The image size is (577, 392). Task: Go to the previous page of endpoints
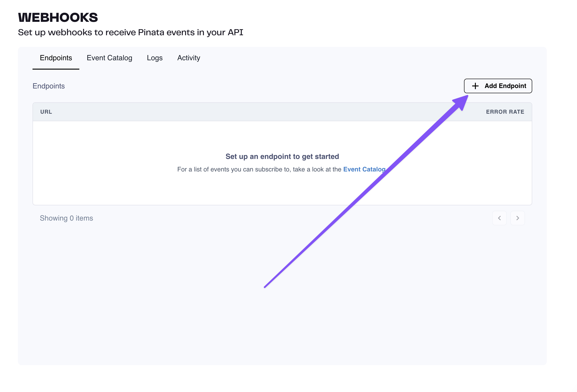(499, 218)
